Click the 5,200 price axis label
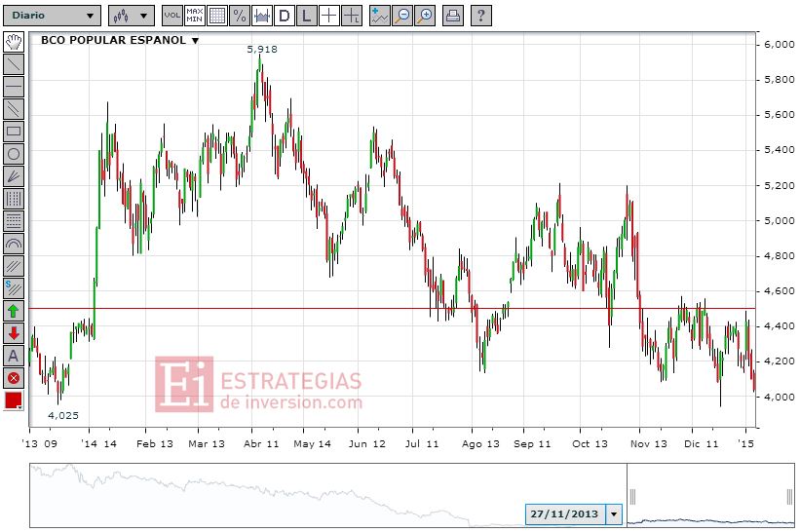Viewport: 800px width, 532px height. pos(780,185)
